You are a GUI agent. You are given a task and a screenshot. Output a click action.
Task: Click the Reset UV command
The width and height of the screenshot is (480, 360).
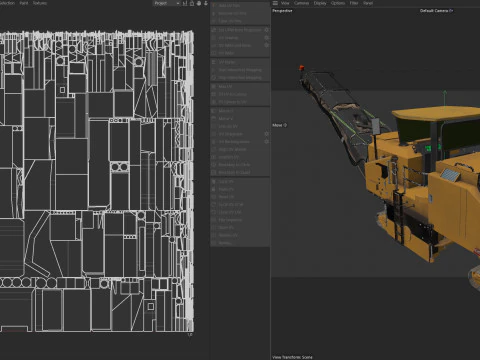pyautogui.click(x=240, y=197)
